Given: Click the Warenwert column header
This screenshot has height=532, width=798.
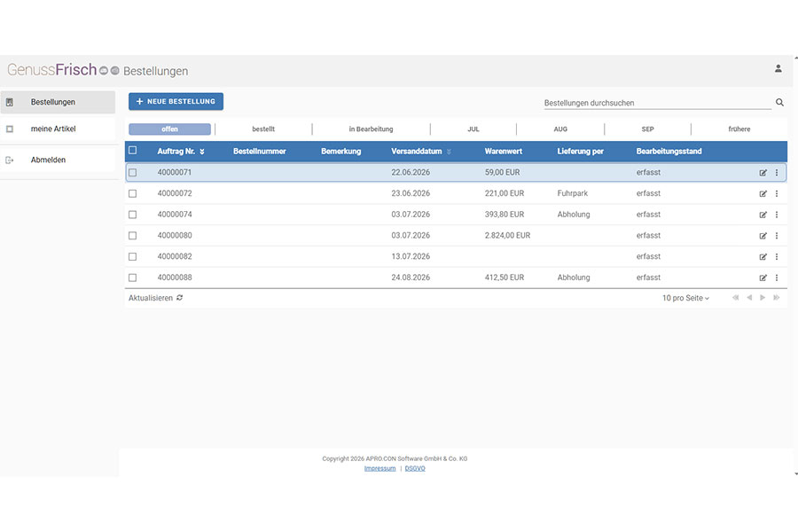Looking at the screenshot, I should pyautogui.click(x=504, y=152).
